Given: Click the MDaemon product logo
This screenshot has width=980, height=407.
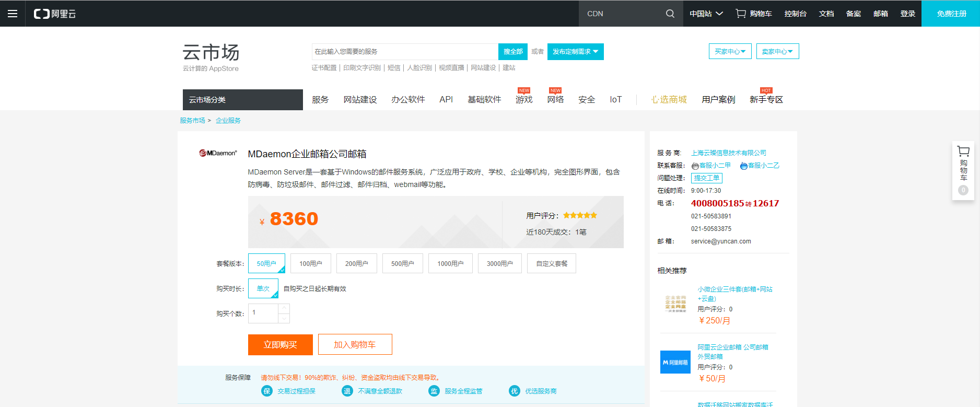Looking at the screenshot, I should coord(218,153).
